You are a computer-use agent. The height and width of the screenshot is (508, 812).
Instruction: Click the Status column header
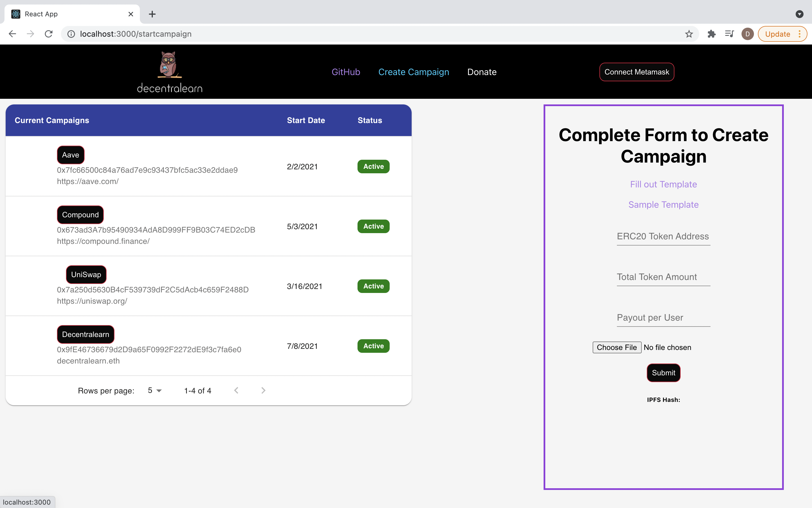pos(370,120)
